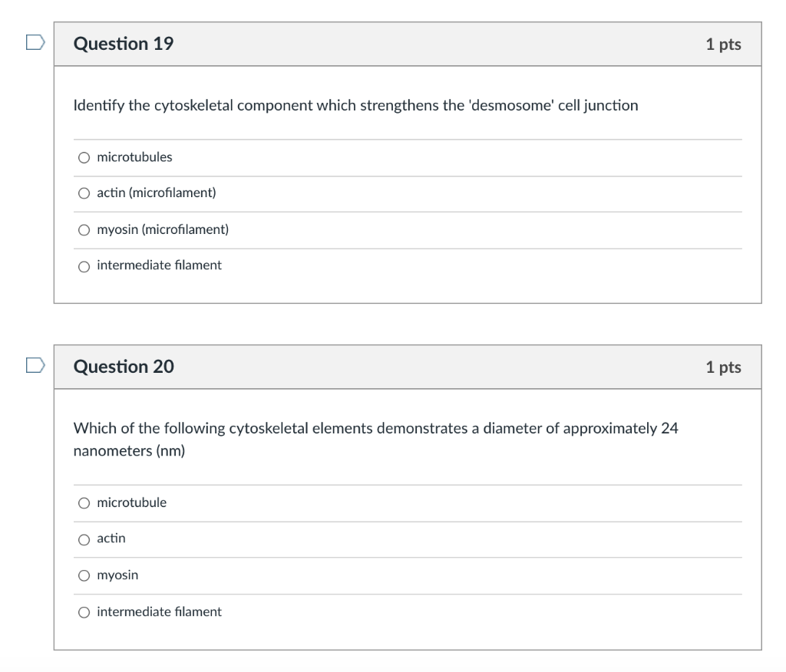
Task: Click the empty radio circle beside 'myosin'
Action: pyautogui.click(x=84, y=575)
